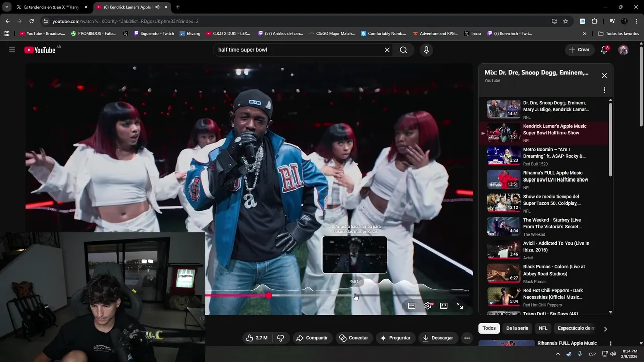Open YouTube - Broadcas... bookmark
Image resolution: width=644 pixels, height=362 pixels.
(x=42, y=34)
